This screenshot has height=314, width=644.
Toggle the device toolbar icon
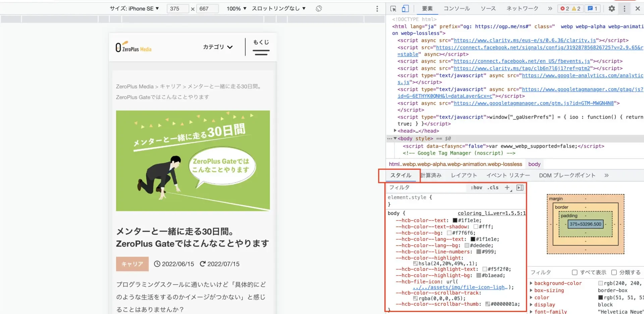[405, 9]
